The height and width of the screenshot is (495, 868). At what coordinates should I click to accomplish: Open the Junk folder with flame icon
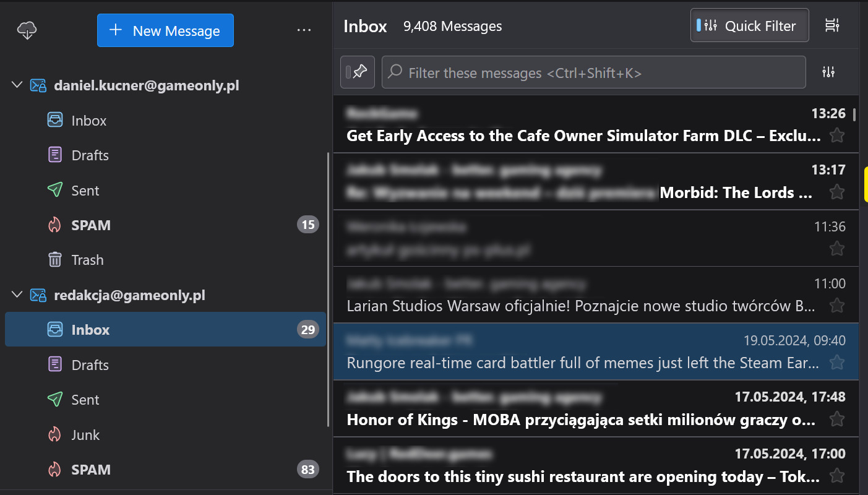85,435
